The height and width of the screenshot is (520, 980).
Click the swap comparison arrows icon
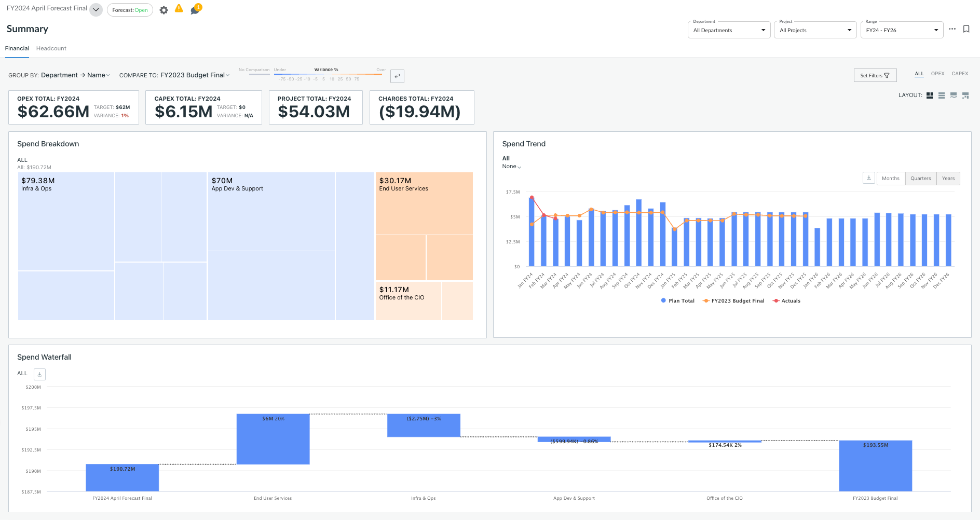pos(397,76)
